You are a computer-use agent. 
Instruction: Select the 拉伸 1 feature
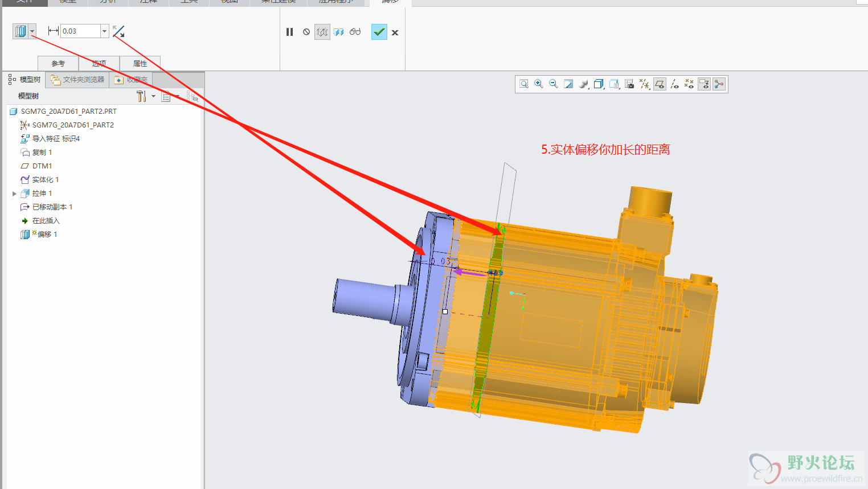[36, 194]
